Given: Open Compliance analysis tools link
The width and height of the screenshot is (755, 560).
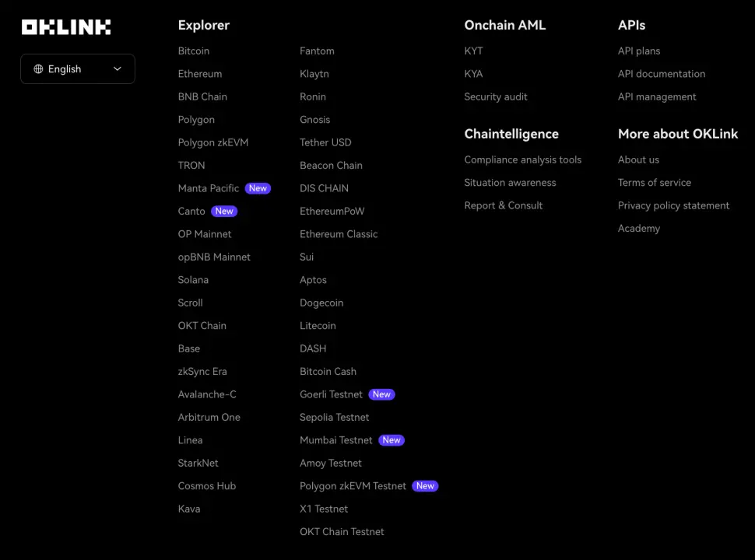Looking at the screenshot, I should pyautogui.click(x=523, y=160).
